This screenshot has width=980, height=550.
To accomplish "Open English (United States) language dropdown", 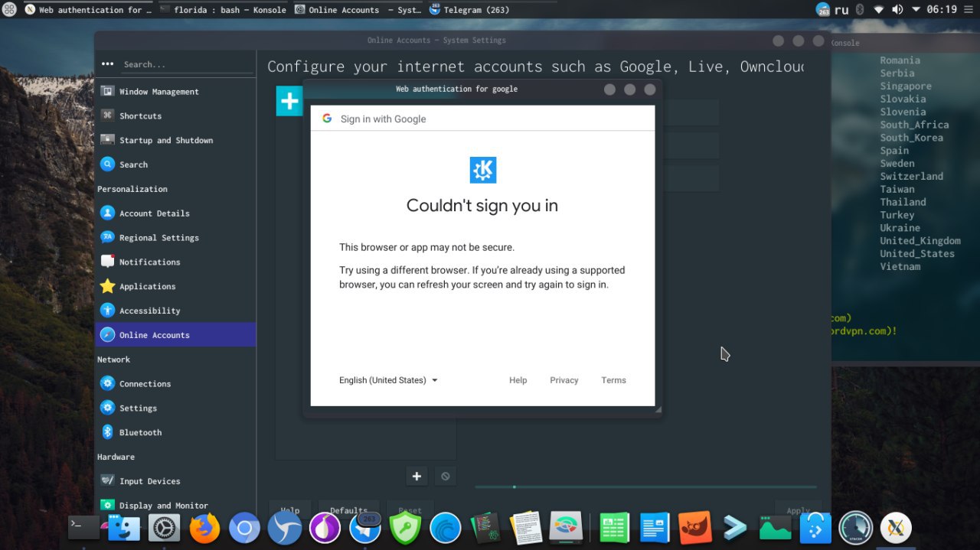I will coord(388,380).
